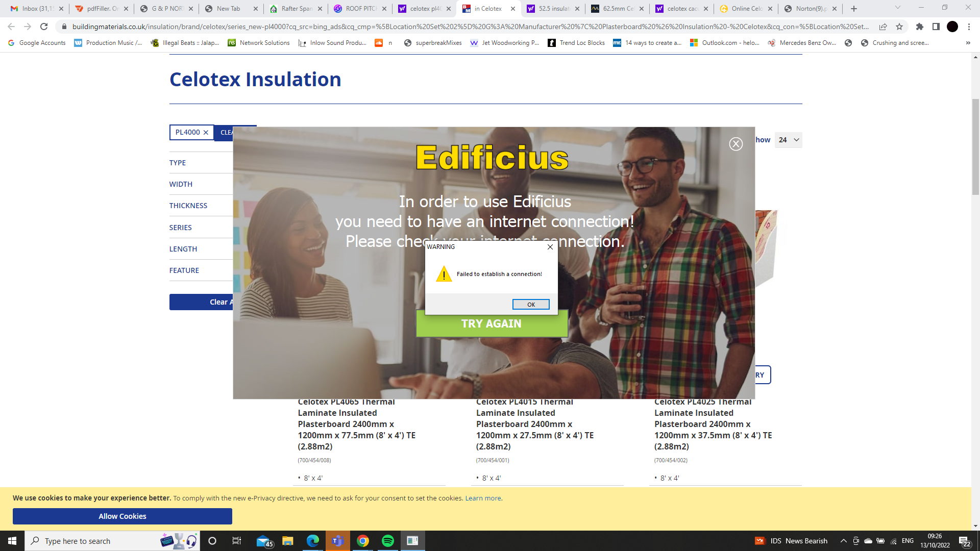This screenshot has height=551, width=980.
Task: Close the Edificius popup with circled X
Action: [x=736, y=144]
